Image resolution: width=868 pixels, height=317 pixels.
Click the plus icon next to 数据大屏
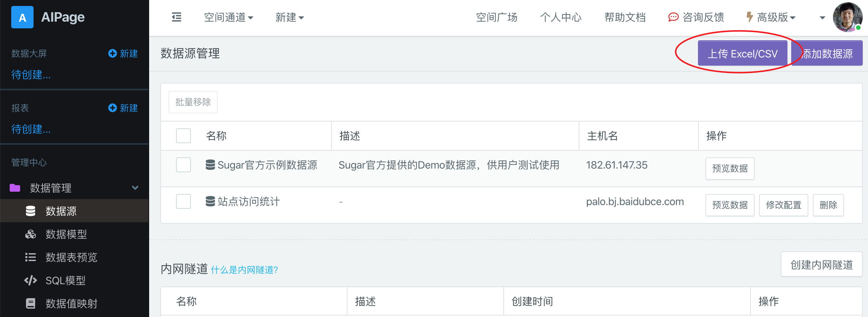tap(112, 53)
